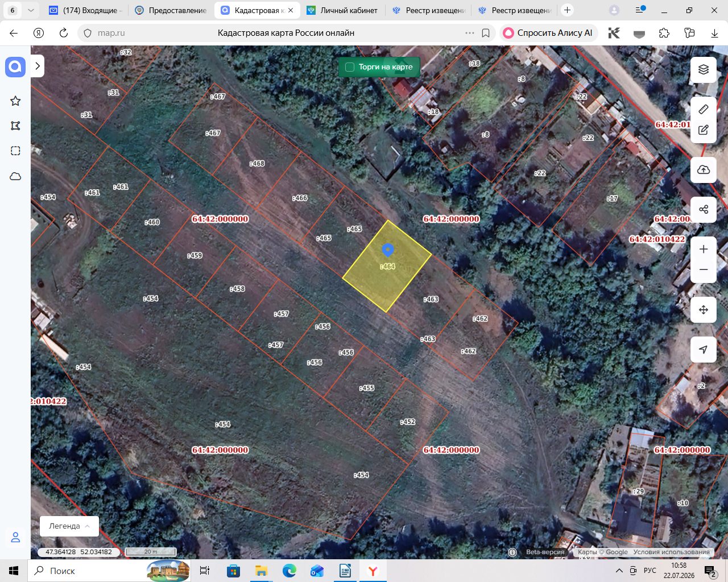Open the tab list dropdown arrow
Viewport: 728px width, 582px height.
pyautogui.click(x=31, y=10)
